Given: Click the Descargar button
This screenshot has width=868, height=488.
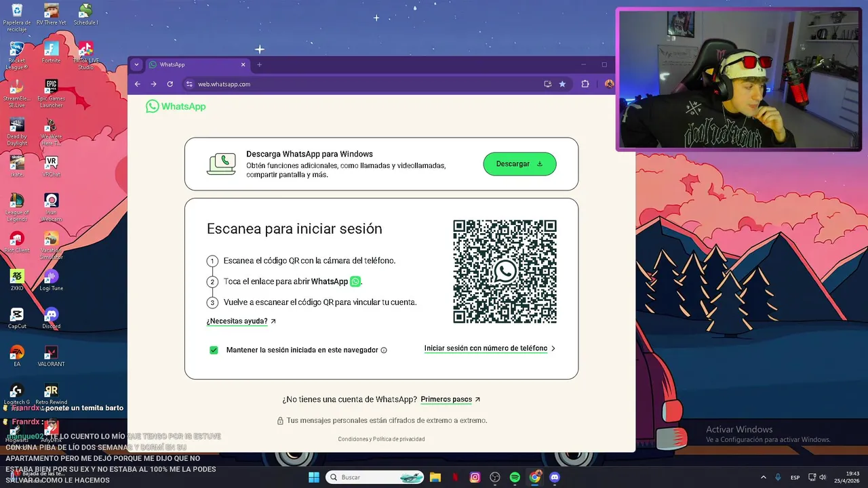Looking at the screenshot, I should coord(519,164).
